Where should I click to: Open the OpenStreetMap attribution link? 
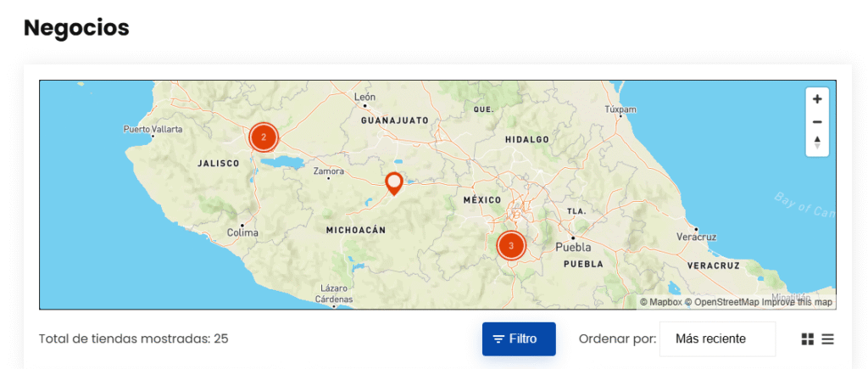pos(721,303)
